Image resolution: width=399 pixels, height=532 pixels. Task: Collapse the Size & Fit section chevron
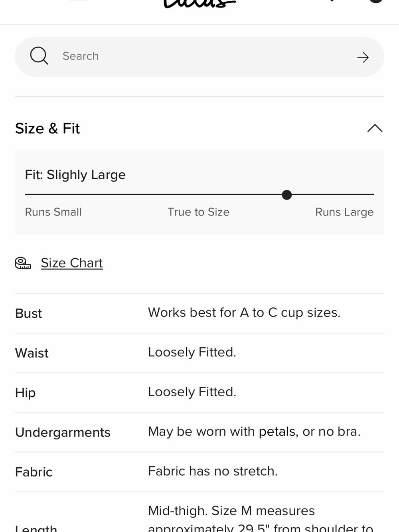point(375,129)
